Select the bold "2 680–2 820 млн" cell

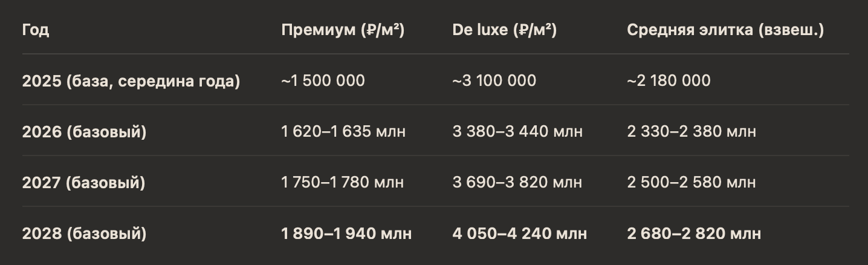point(694,234)
